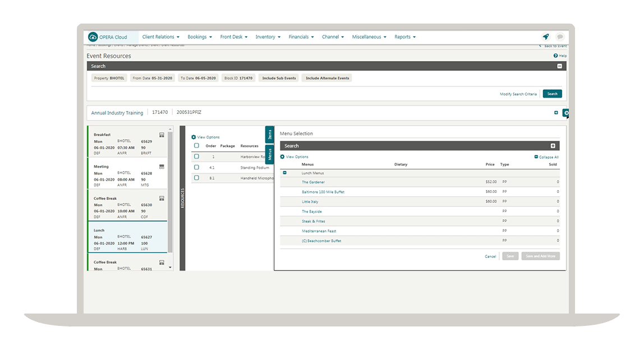Click the teal Search button
The image size is (644, 350).
click(x=552, y=94)
